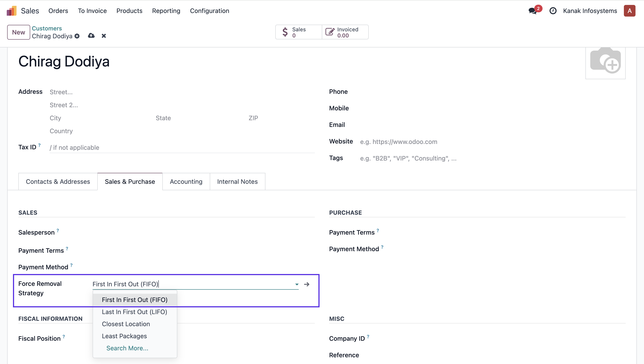Discard changes with the X icon
The height and width of the screenshot is (364, 644).
pos(104,36)
